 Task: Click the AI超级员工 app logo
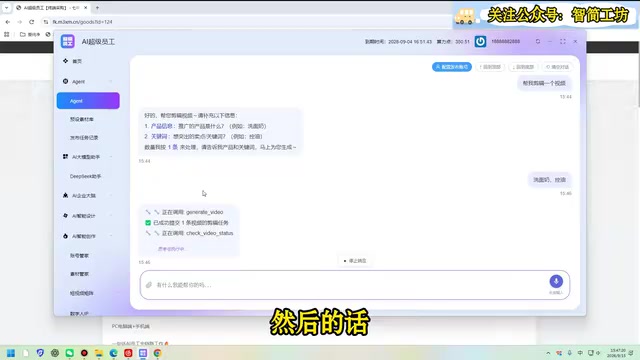[x=68, y=41]
